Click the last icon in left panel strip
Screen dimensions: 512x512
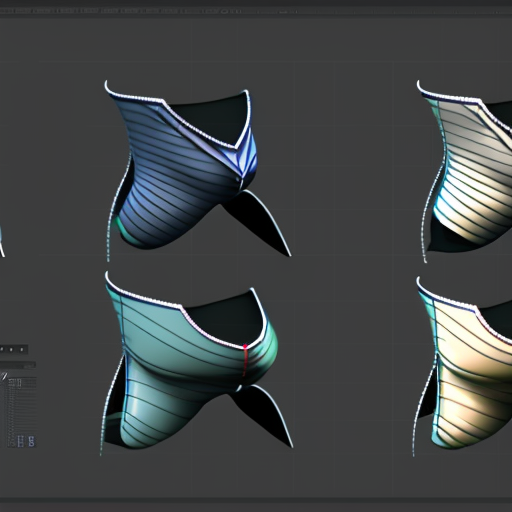(22, 349)
